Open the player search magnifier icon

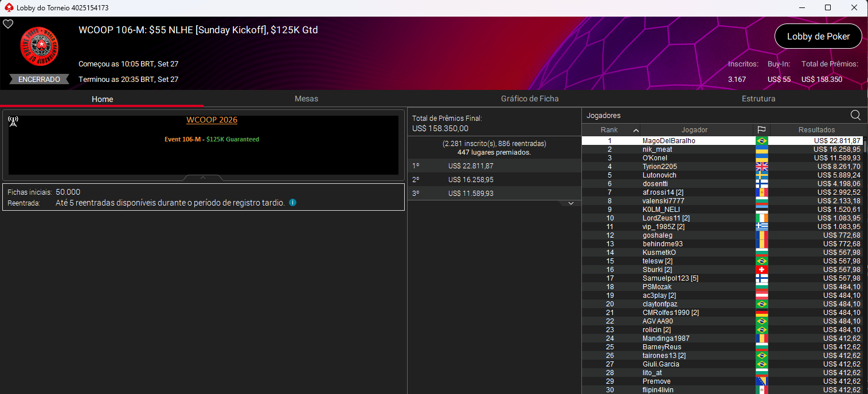click(855, 115)
